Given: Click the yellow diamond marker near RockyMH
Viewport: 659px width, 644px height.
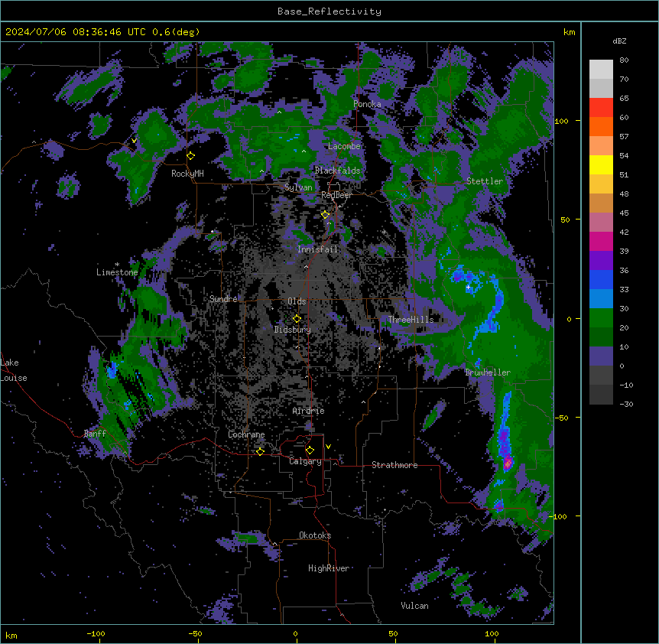Looking at the screenshot, I should (x=191, y=156).
